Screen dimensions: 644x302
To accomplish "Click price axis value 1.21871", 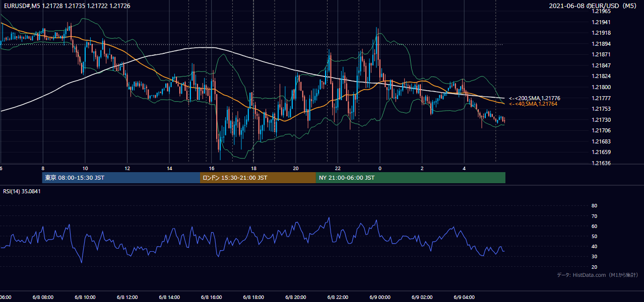I will pos(601,54).
